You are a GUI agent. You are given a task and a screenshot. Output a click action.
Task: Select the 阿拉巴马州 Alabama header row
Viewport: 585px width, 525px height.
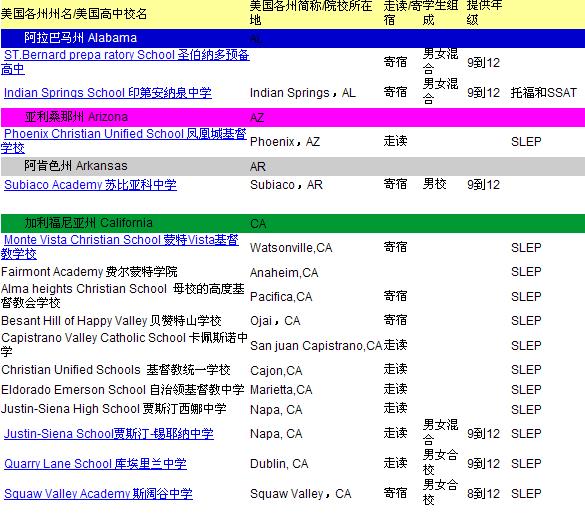click(x=293, y=38)
